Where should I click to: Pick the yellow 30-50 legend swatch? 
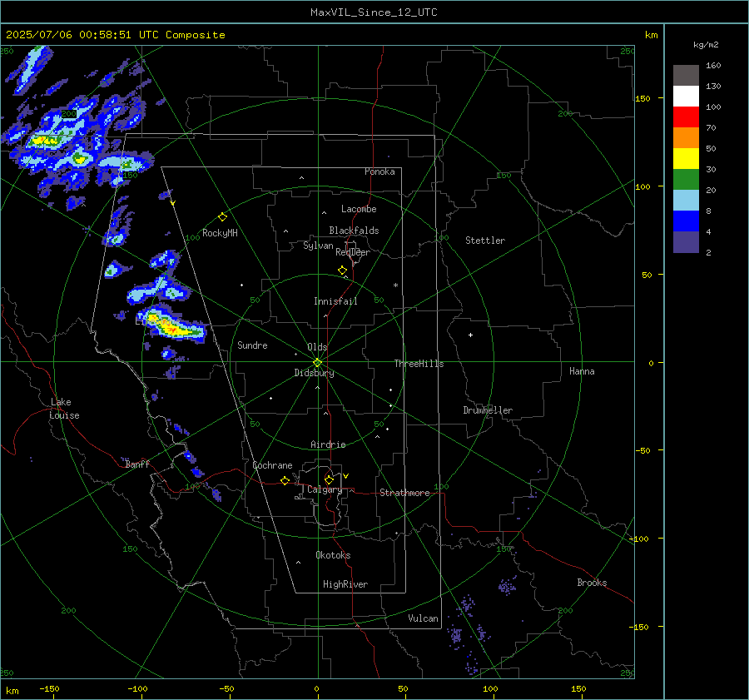point(686,159)
